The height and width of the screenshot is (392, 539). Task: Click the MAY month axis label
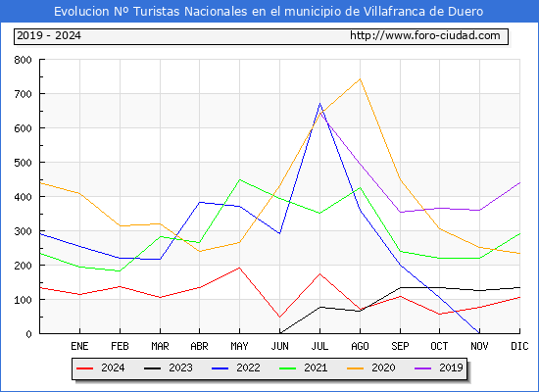[239, 346]
